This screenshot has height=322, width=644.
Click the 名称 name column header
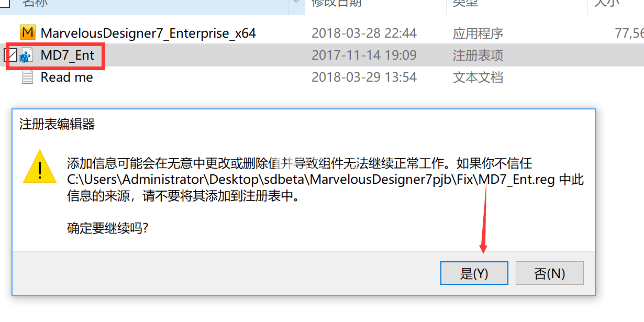(35, 3)
